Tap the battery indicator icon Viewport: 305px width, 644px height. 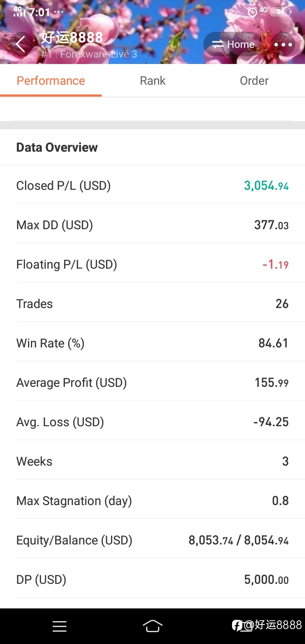[281, 12]
